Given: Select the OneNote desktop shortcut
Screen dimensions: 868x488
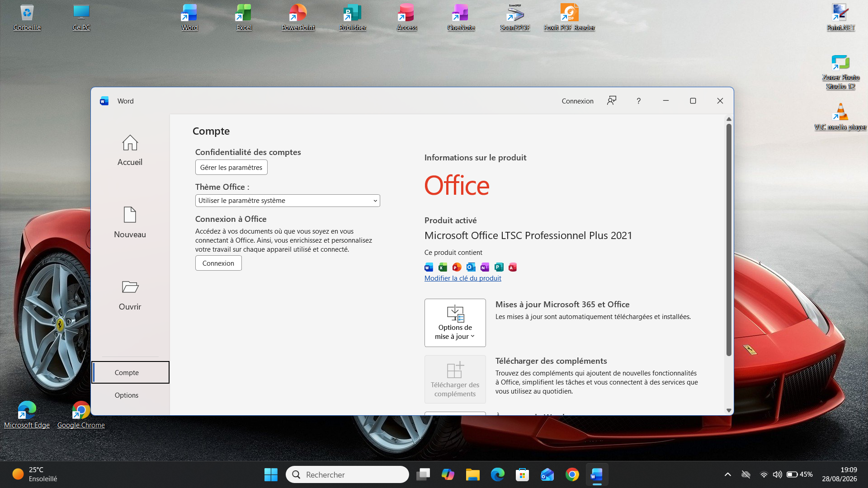Looking at the screenshot, I should click(x=461, y=17).
